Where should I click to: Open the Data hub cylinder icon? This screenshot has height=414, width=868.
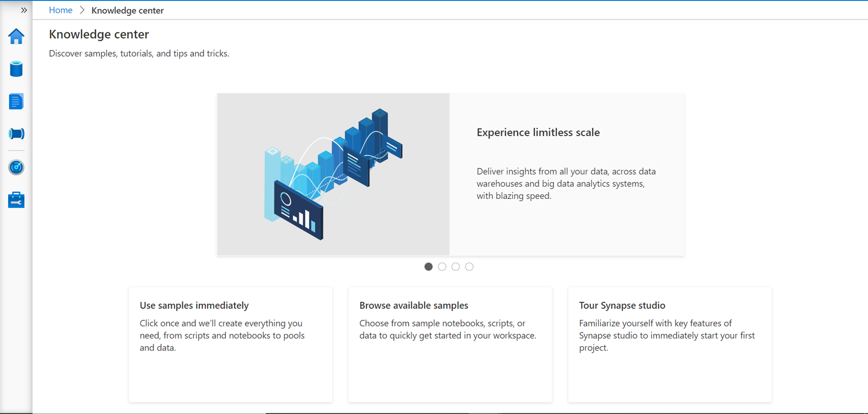(16, 69)
